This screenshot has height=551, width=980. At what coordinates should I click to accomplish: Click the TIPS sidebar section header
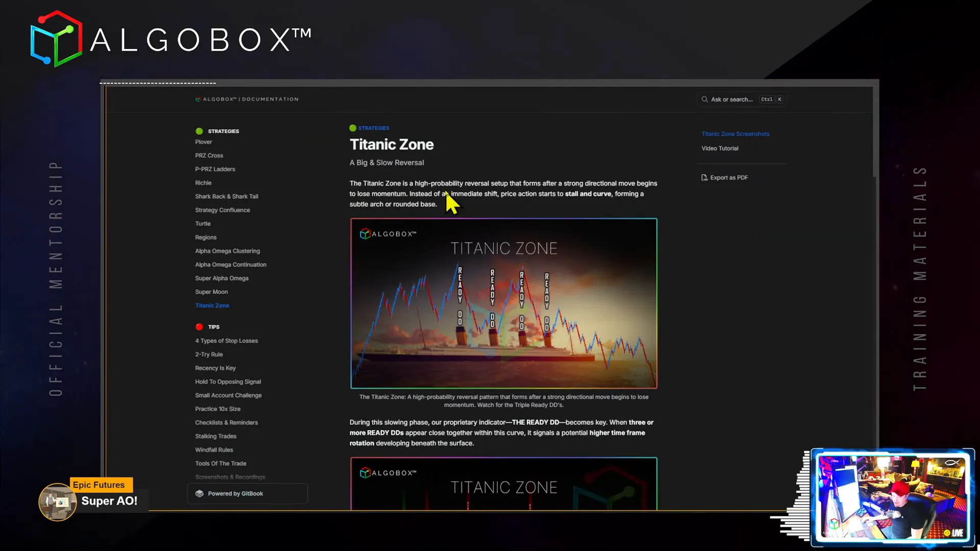213,327
